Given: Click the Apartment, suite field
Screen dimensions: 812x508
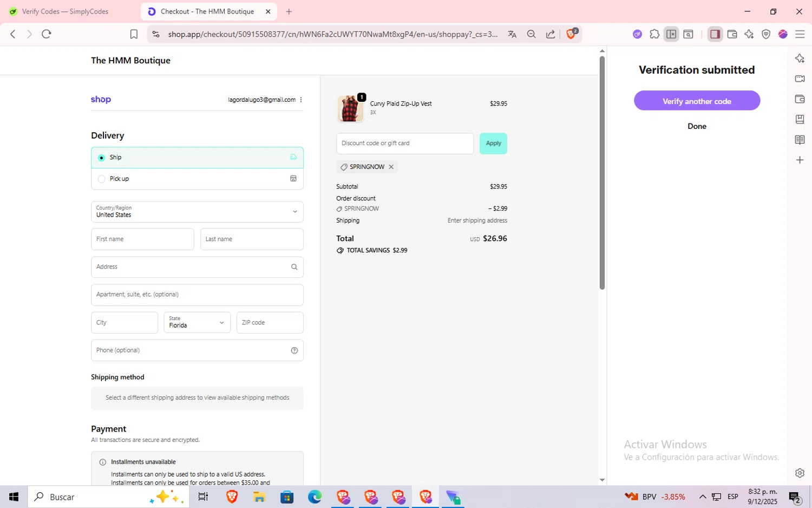Looking at the screenshot, I should (197, 295).
